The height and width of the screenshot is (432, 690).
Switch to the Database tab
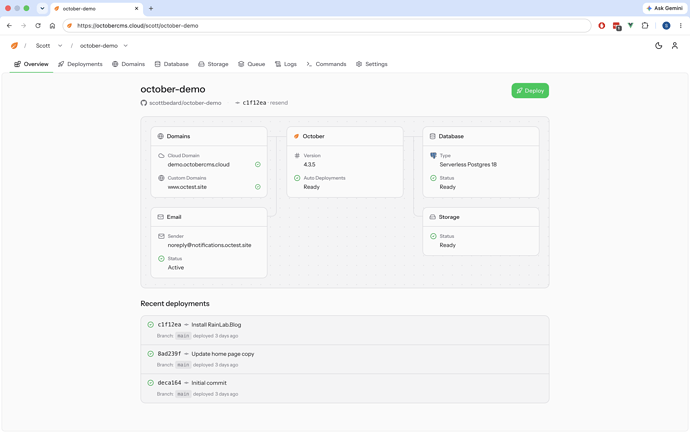point(172,64)
